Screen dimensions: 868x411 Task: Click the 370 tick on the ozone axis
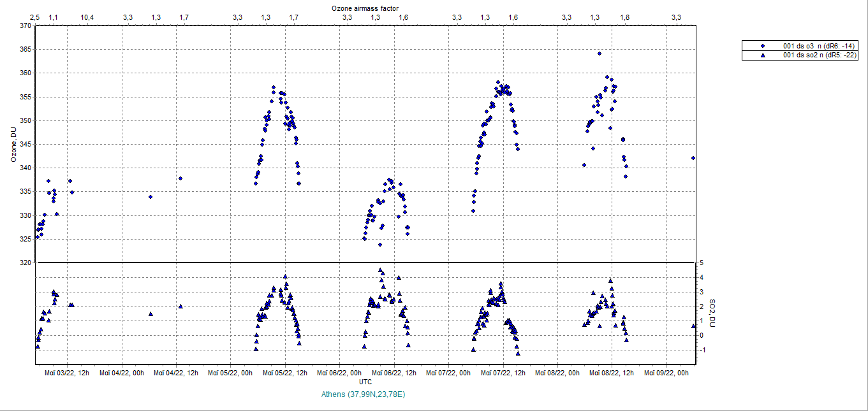tap(25, 26)
